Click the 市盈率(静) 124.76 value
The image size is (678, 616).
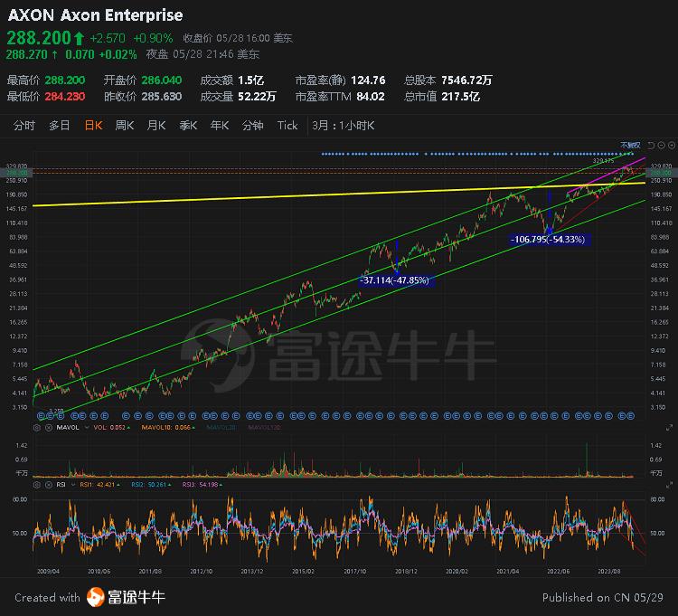point(368,80)
